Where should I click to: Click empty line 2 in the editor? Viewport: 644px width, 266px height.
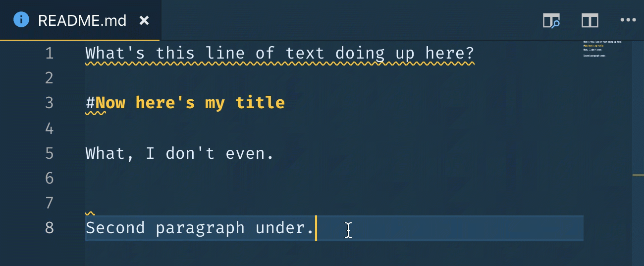pos(248,78)
